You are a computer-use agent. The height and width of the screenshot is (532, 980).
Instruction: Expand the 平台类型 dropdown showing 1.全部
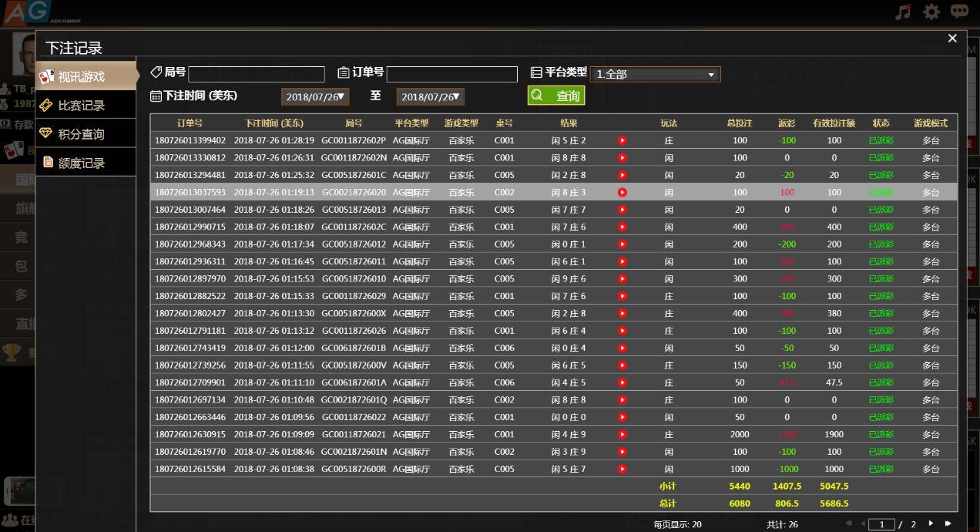[656, 75]
